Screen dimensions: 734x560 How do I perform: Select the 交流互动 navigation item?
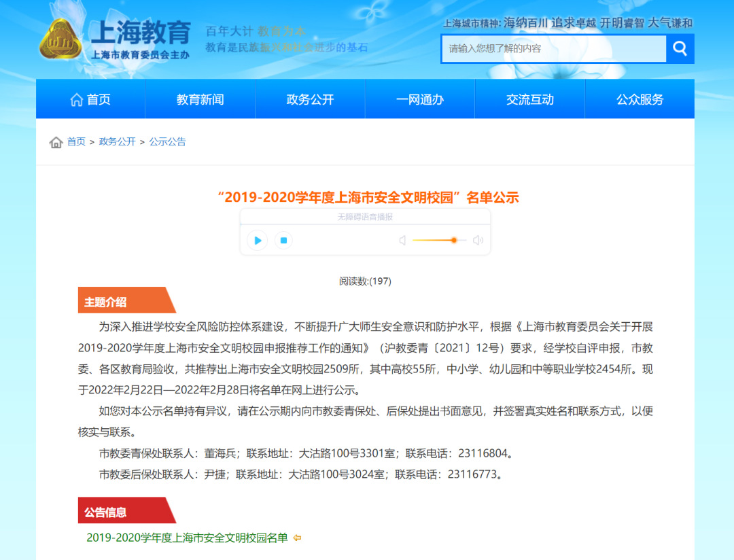coord(529,99)
